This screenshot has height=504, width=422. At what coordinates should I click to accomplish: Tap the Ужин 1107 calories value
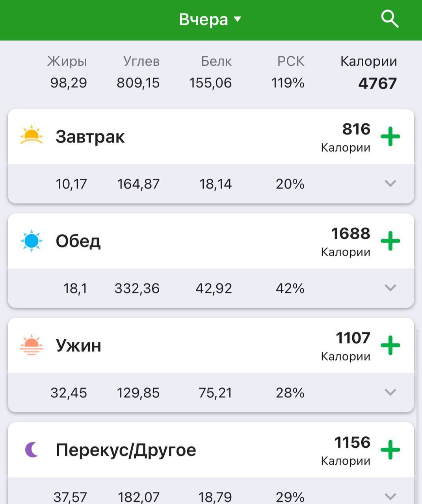click(353, 338)
